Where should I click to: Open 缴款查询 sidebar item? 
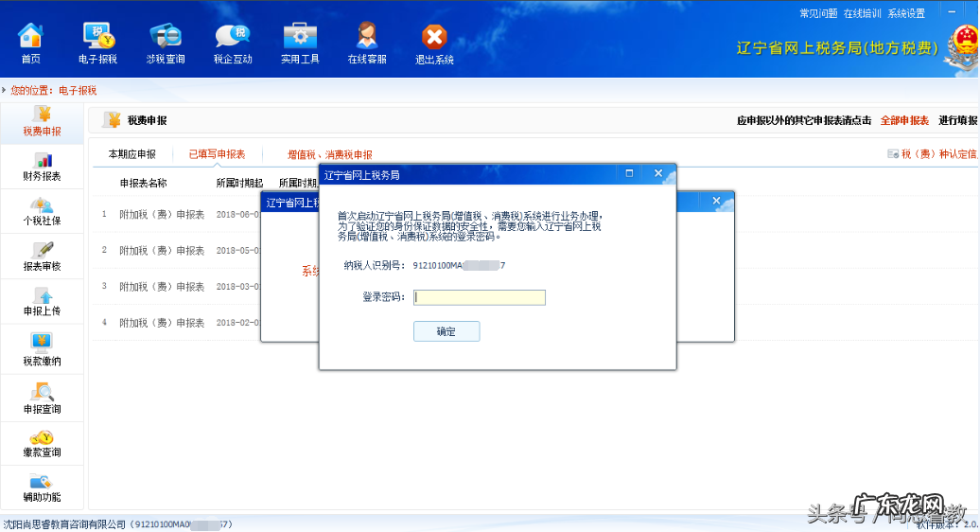click(42, 444)
